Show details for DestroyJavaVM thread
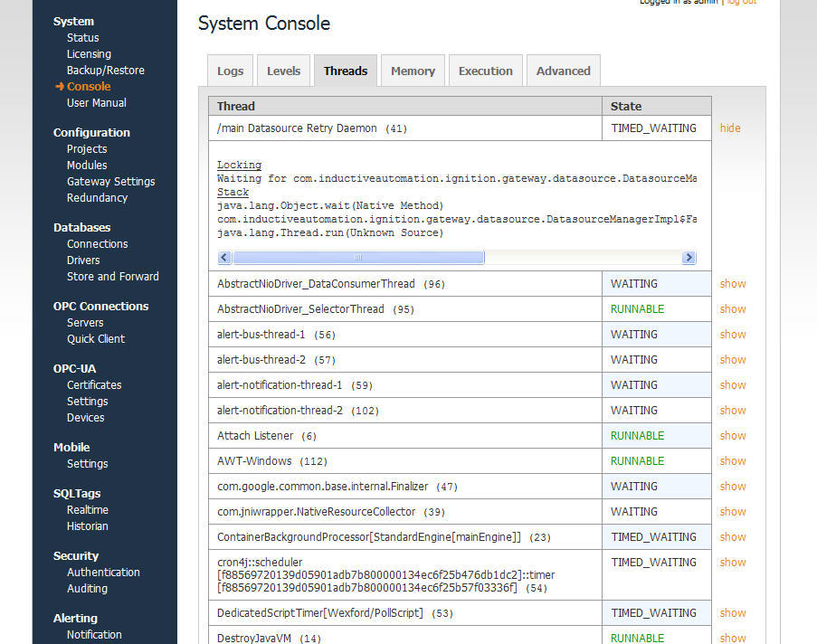The width and height of the screenshot is (817, 644). point(733,639)
